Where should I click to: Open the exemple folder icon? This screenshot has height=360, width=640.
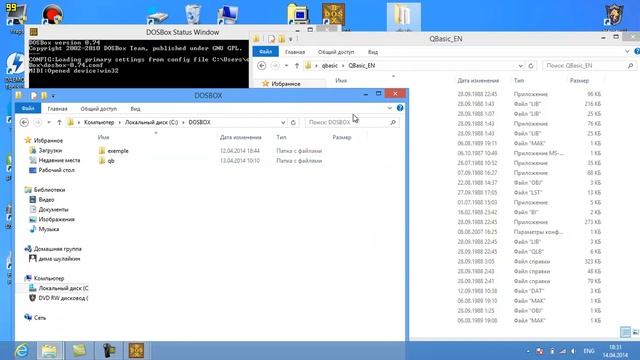(x=102, y=151)
